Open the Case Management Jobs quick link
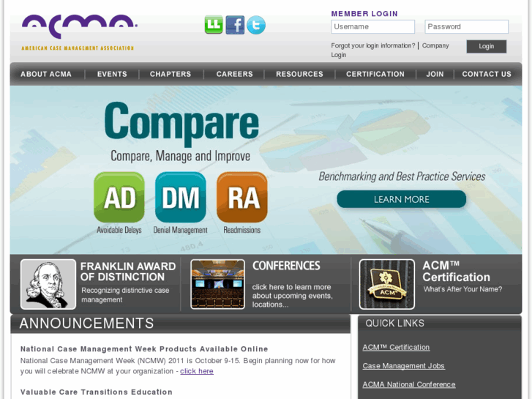 pyautogui.click(x=403, y=366)
